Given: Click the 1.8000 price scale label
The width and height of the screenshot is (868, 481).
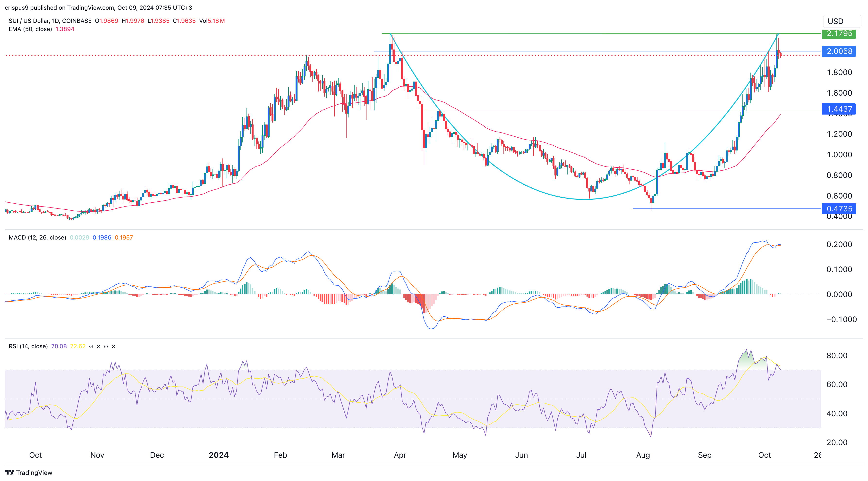Looking at the screenshot, I should tap(839, 72).
